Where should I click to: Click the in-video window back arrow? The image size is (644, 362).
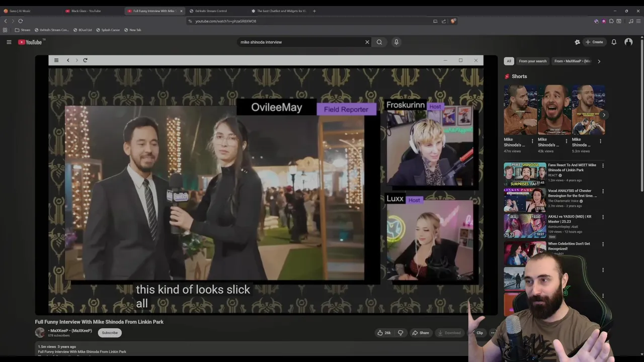(68, 60)
